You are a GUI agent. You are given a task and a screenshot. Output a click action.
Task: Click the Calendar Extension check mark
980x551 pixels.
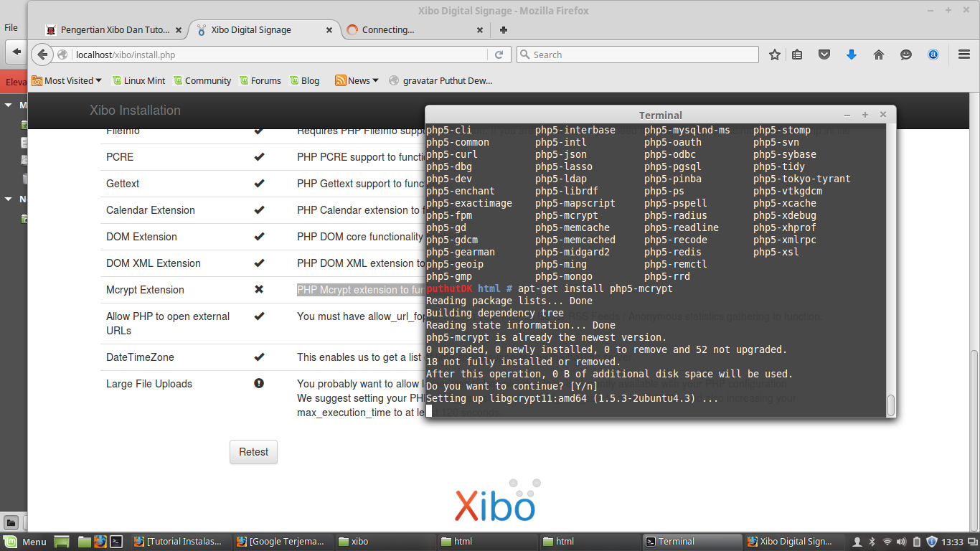coord(259,209)
